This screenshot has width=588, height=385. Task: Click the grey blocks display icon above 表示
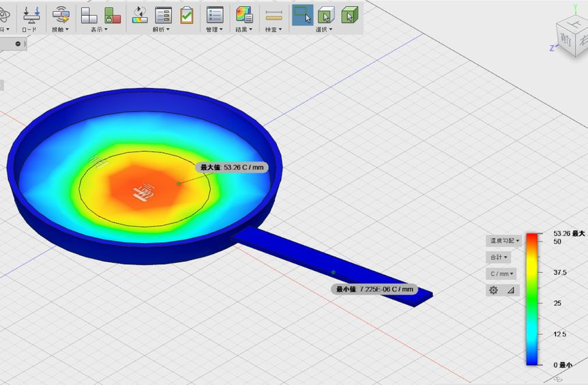point(89,15)
